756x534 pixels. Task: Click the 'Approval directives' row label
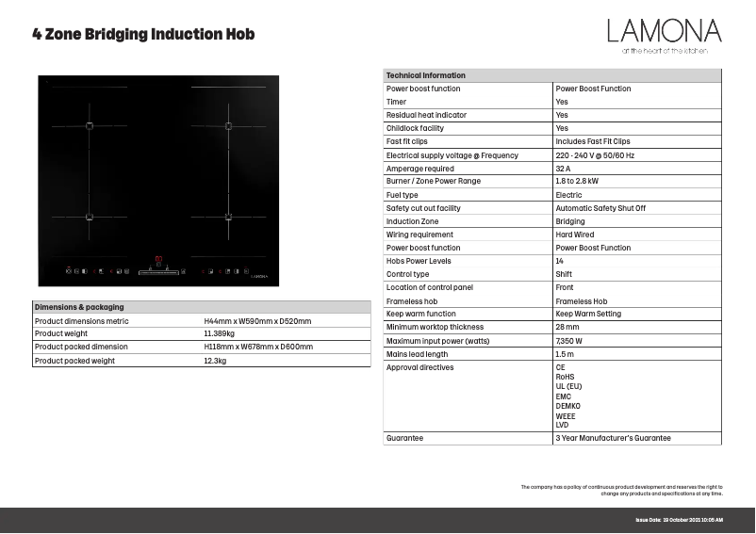pyautogui.click(x=419, y=367)
